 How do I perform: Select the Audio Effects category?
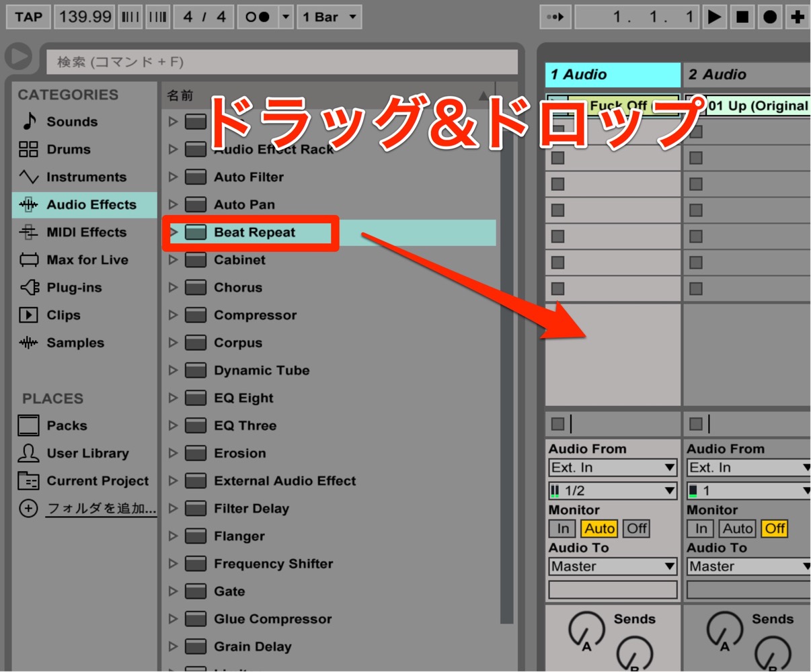point(85,204)
